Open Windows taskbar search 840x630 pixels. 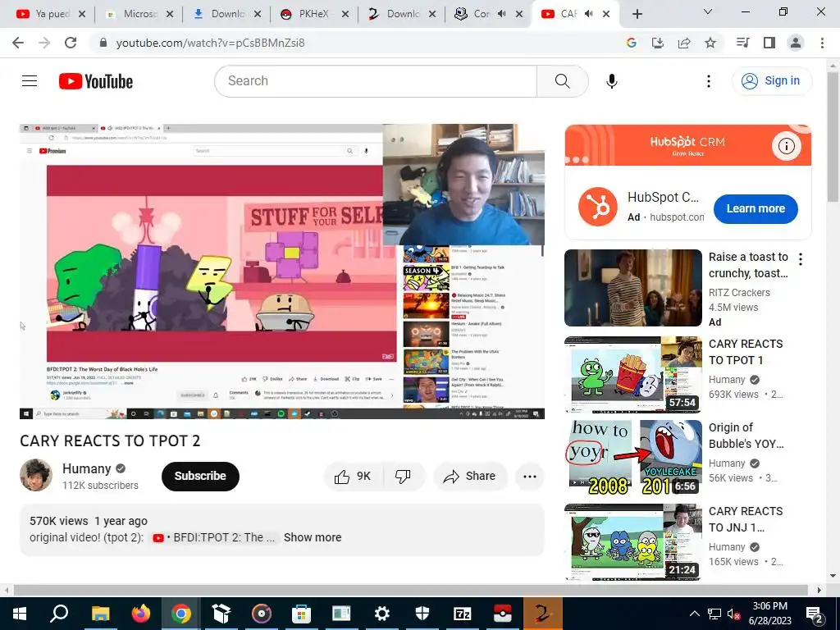point(59,614)
